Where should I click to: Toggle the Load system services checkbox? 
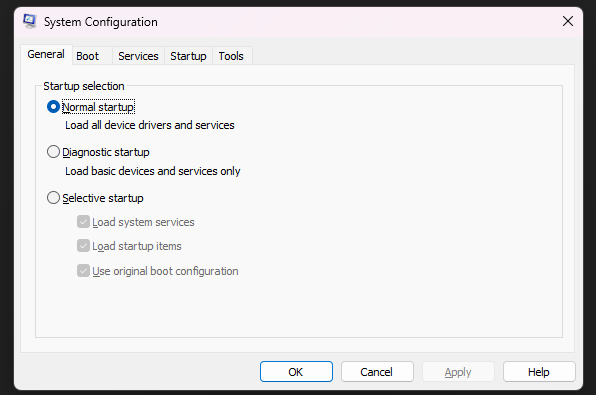coord(83,222)
